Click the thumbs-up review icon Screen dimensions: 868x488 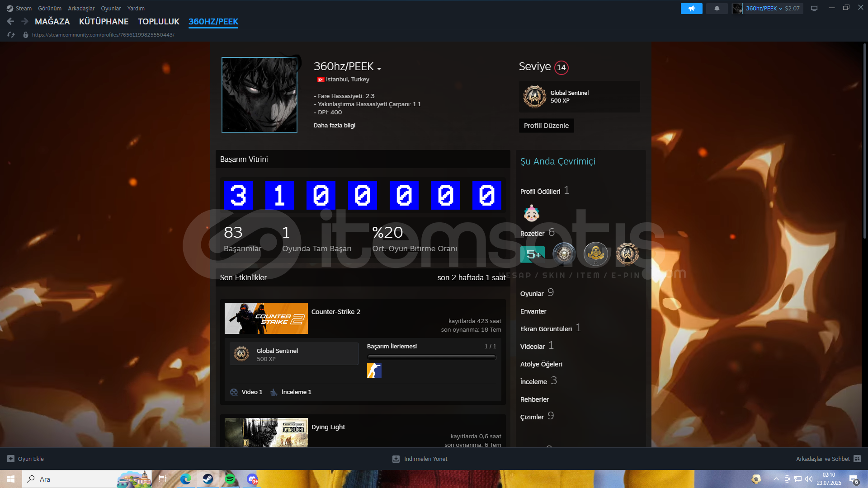pyautogui.click(x=274, y=392)
